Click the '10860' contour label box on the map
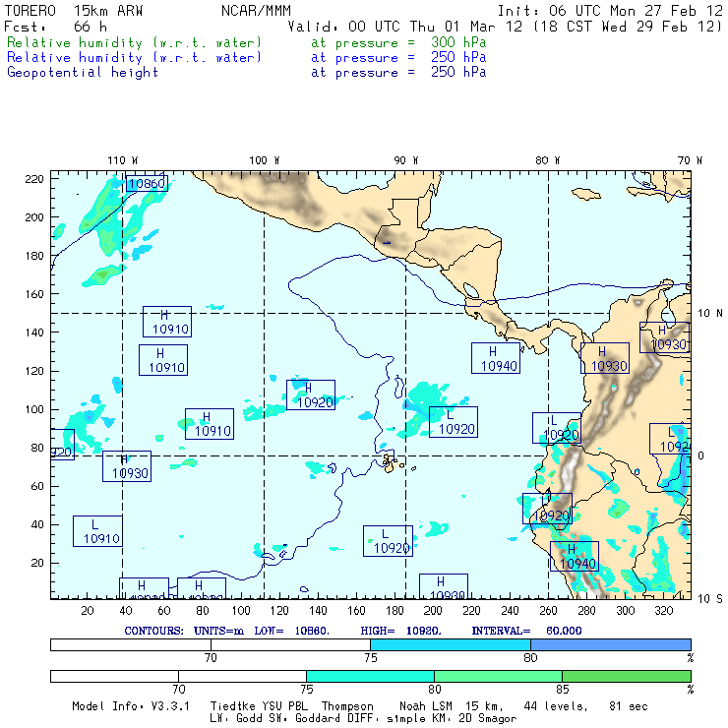728x728 pixels. point(147,183)
